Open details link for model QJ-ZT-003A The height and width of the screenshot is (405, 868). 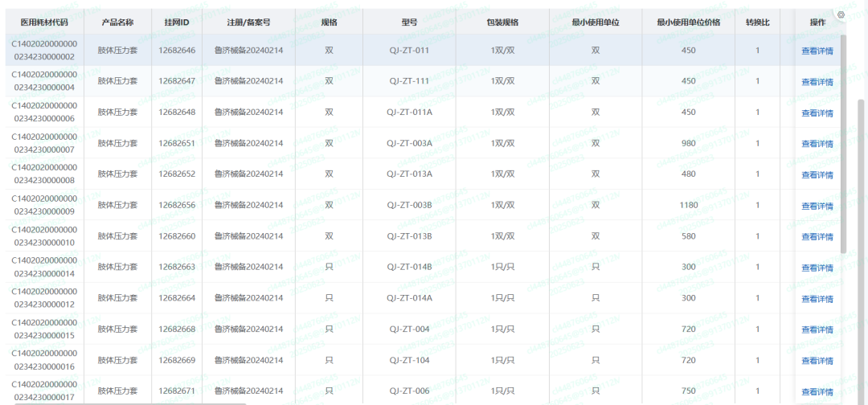tap(817, 144)
